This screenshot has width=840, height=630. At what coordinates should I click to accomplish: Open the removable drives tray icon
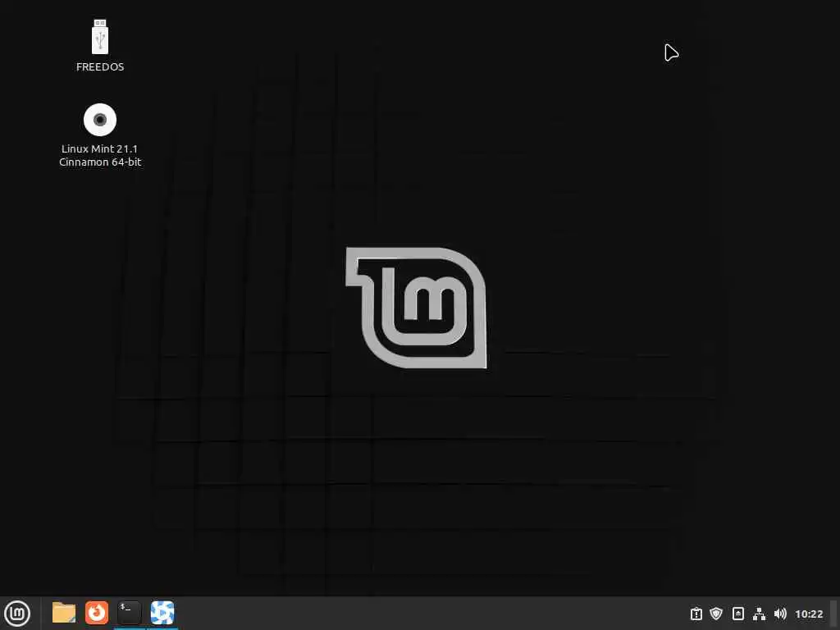(737, 614)
